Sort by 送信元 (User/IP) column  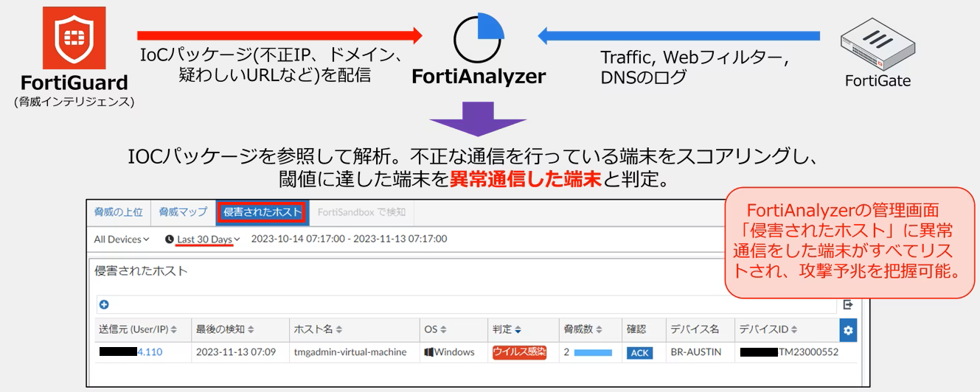coord(138,330)
